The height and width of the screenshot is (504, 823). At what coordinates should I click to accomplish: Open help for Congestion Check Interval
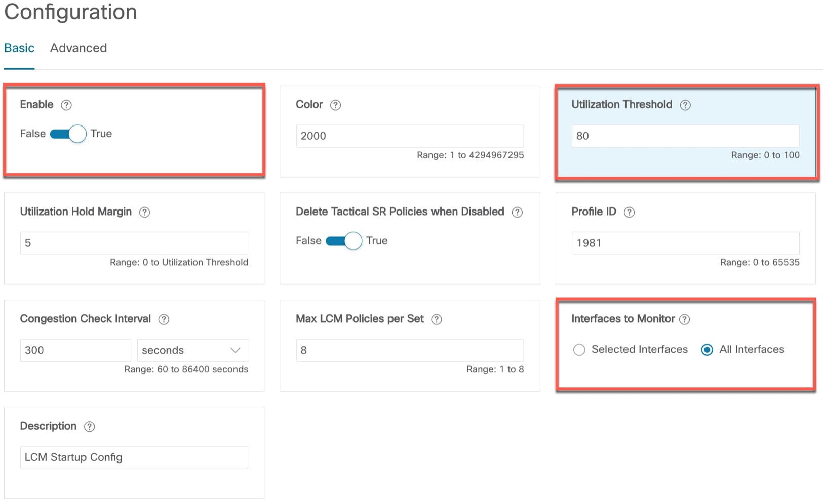coord(164,319)
